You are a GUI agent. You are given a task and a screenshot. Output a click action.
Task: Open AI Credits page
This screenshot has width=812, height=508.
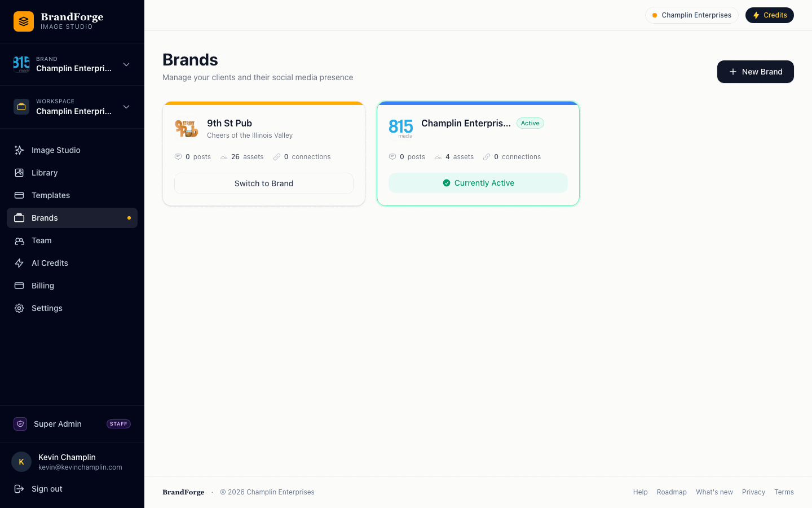(72, 263)
